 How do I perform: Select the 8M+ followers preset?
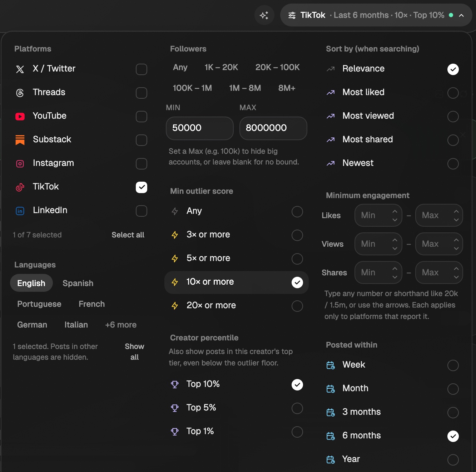point(287,88)
